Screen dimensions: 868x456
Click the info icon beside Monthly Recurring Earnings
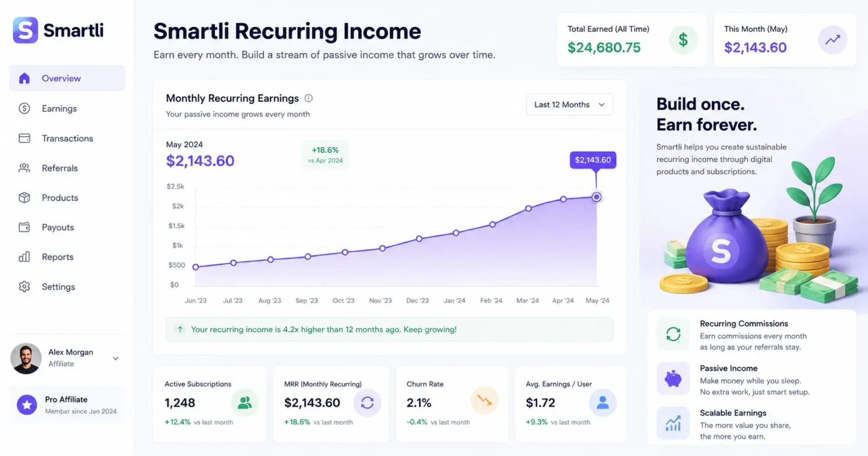coord(309,98)
